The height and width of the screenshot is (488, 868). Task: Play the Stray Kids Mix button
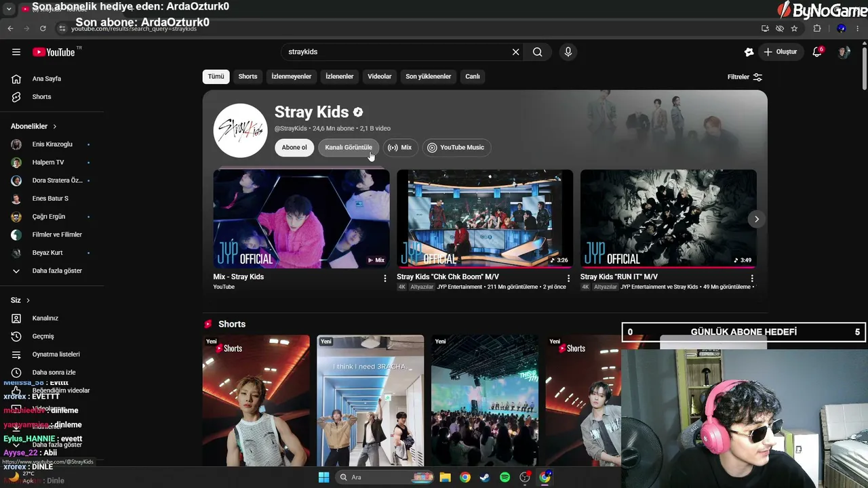pyautogui.click(x=400, y=148)
